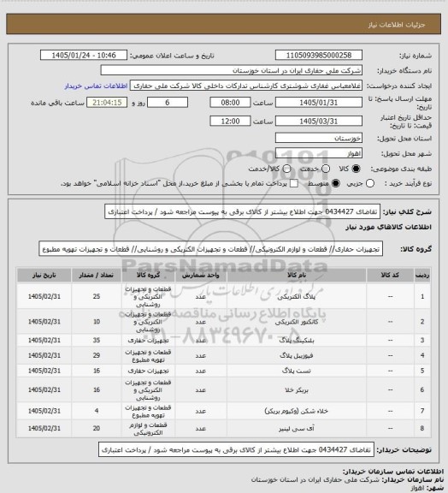Click the price validity date 1405/03/31

(x=319, y=121)
